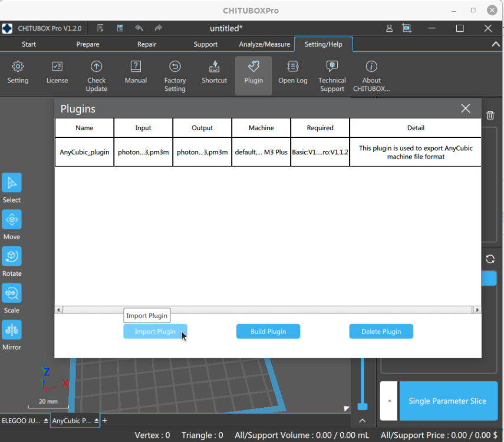The image size is (504, 442).
Task: Click the Check Update icon
Action: [96, 67]
